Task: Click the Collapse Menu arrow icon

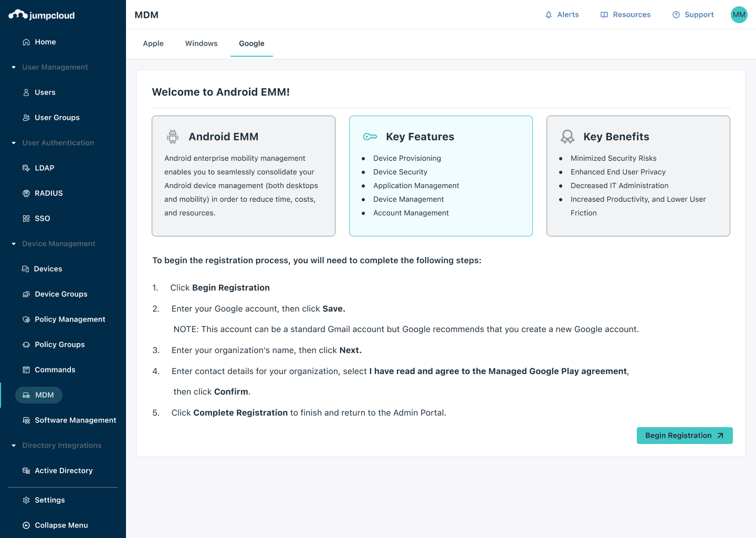Action: (26, 525)
